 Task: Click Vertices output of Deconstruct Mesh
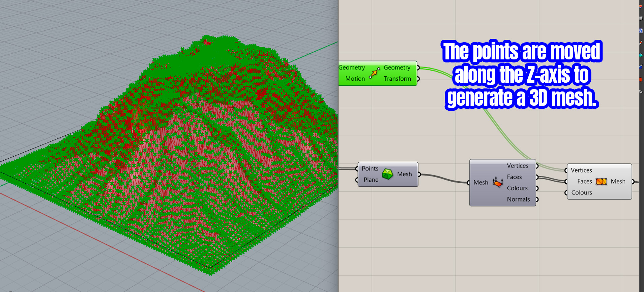(518, 166)
